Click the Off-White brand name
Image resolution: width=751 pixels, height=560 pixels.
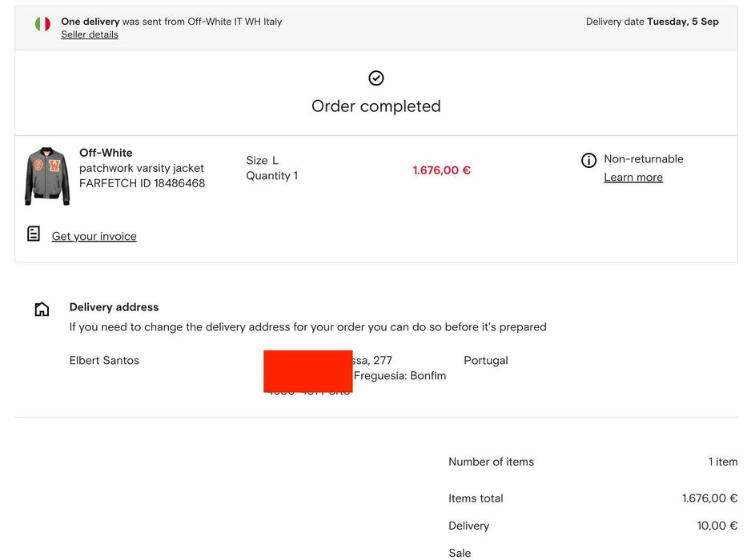(106, 153)
